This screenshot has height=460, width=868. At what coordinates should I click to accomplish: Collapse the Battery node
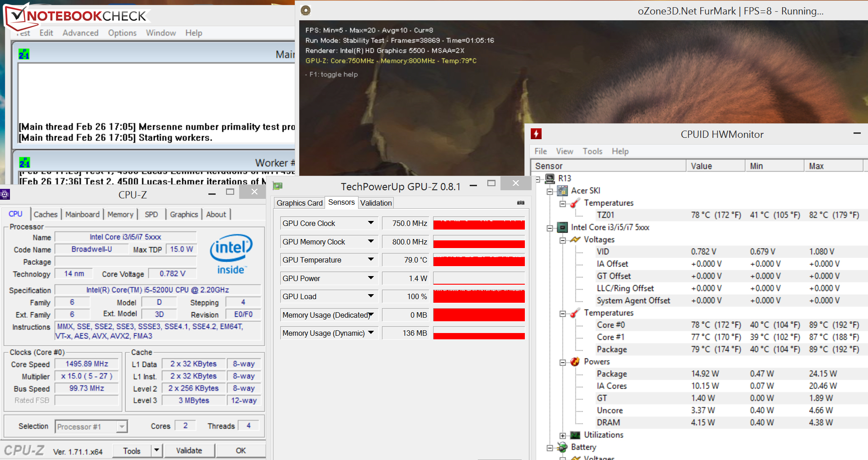[x=550, y=447]
